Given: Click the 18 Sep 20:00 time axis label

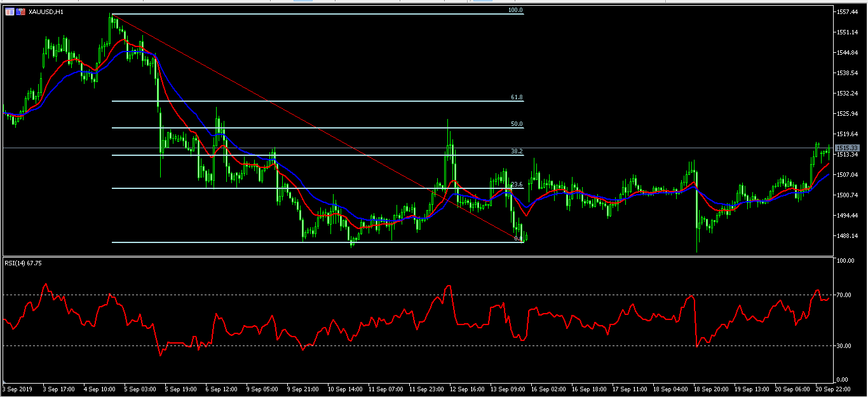Looking at the screenshot, I should (711, 388).
